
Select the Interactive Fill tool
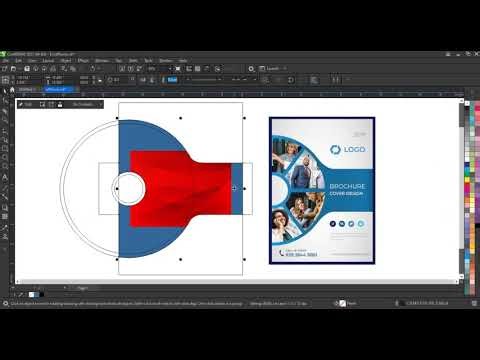tap(5, 237)
